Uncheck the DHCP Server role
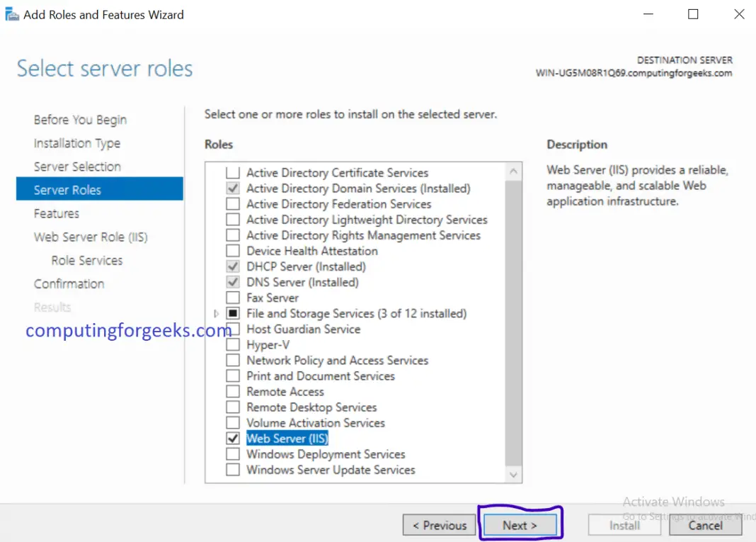 click(234, 266)
